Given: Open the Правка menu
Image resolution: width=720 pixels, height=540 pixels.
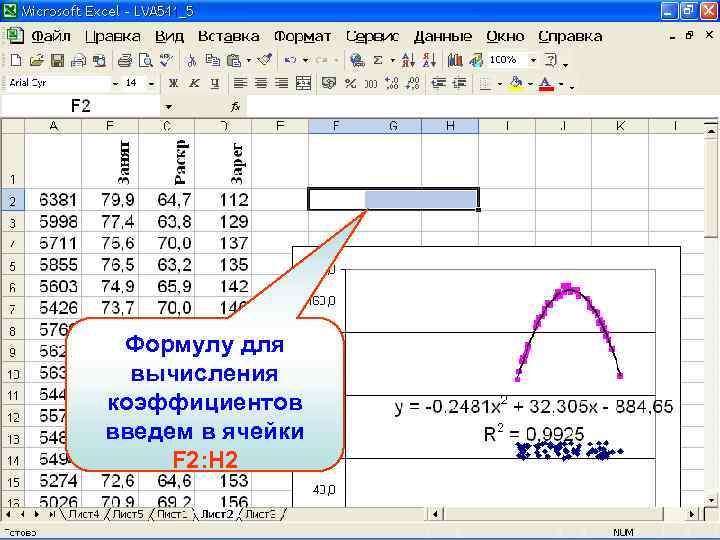Looking at the screenshot, I should [x=113, y=36].
